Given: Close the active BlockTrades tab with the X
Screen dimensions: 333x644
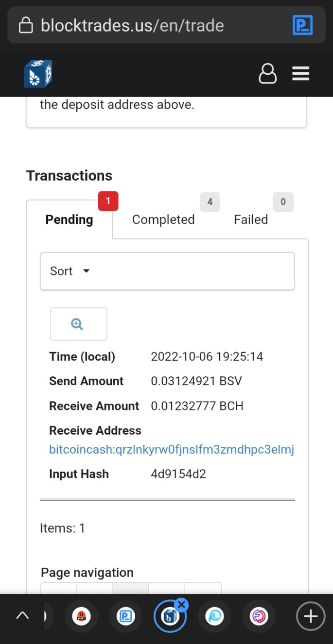Looking at the screenshot, I should pos(181,605).
